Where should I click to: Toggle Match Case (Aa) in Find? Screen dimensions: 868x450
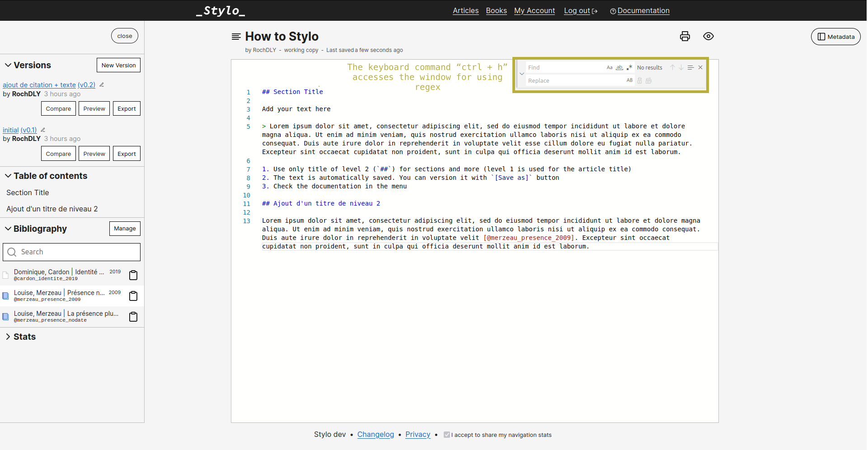(610, 67)
